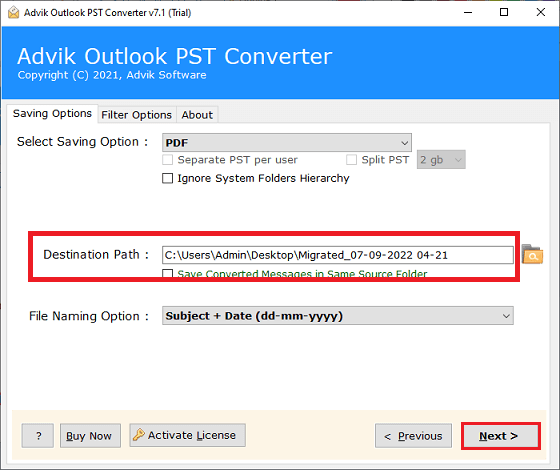This screenshot has height=470, width=560.
Task: Open the About tab
Action: tap(197, 115)
